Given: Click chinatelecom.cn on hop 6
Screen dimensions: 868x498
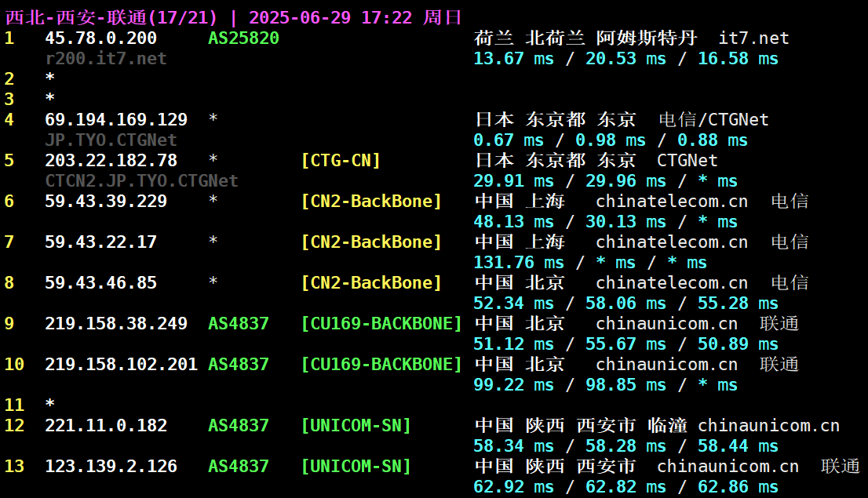Looking at the screenshot, I should click(672, 201).
